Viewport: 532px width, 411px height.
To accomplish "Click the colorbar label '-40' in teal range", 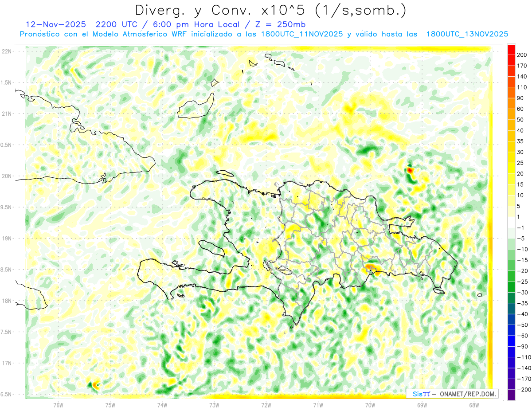I will [523, 314].
